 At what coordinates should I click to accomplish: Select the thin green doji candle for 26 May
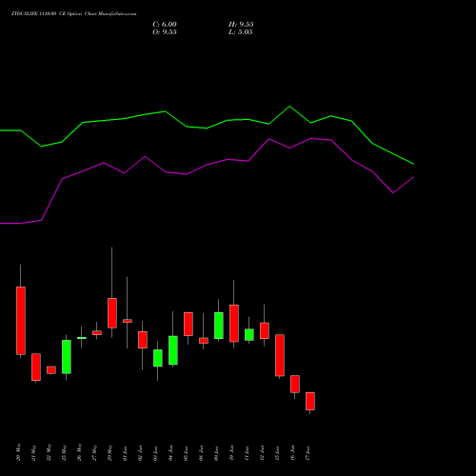[x=82, y=338]
